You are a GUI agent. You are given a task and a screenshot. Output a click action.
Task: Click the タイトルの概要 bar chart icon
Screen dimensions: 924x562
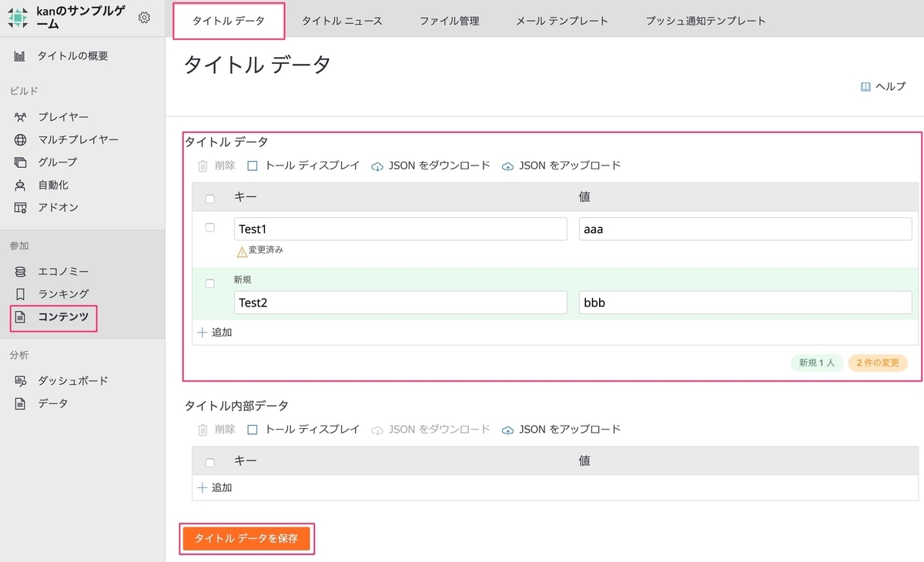coord(20,55)
